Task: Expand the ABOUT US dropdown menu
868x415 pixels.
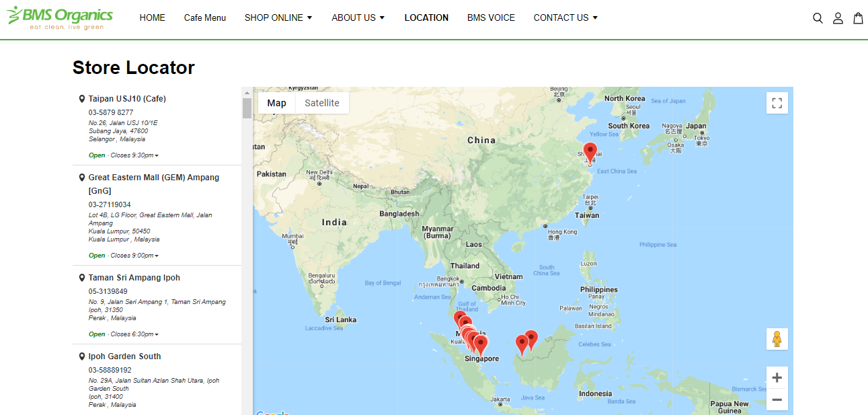Action: (x=358, y=18)
